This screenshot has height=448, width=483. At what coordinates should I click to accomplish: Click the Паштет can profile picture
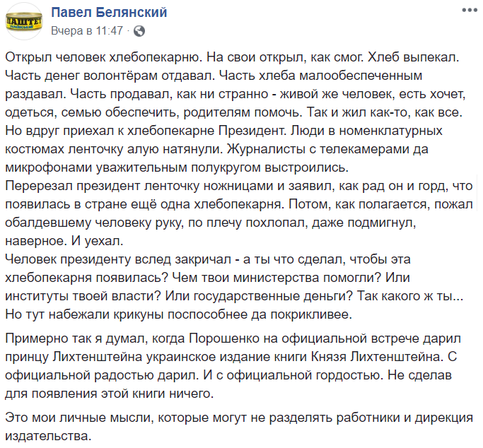point(23,21)
